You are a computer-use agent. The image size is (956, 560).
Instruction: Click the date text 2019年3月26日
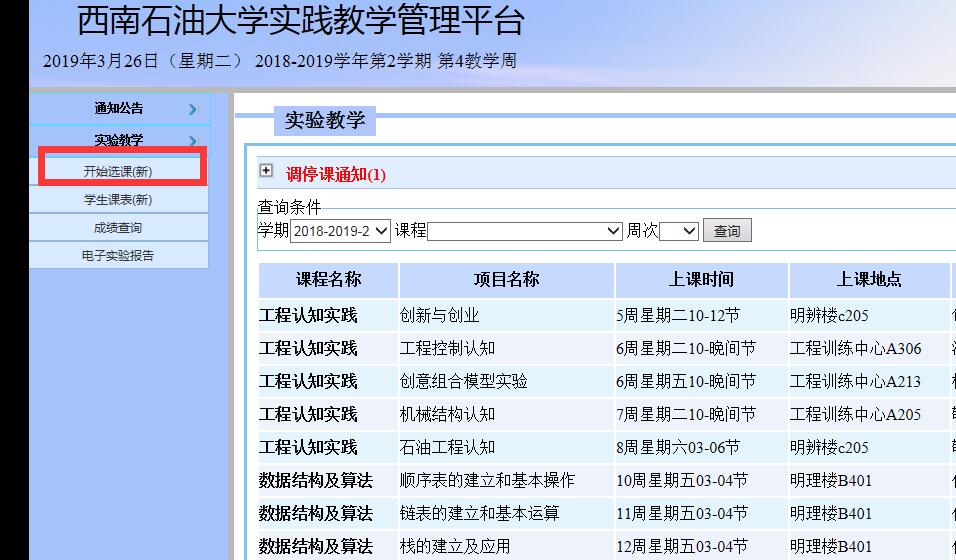(x=101, y=61)
